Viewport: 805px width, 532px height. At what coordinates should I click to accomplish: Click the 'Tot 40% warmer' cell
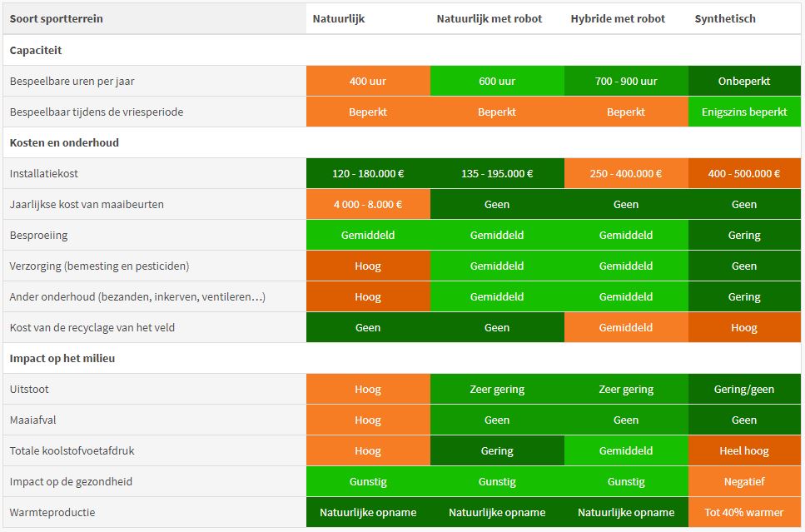tap(744, 513)
